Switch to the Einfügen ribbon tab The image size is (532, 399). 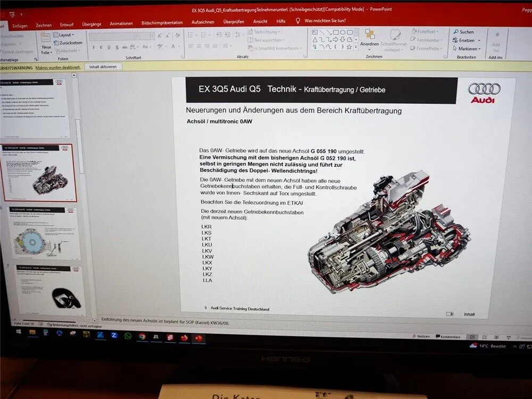[x=21, y=23]
